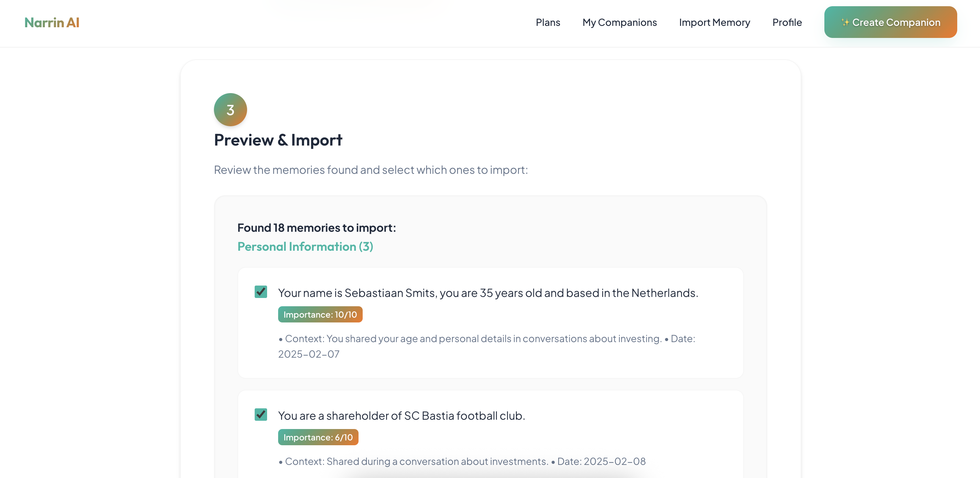The width and height of the screenshot is (980, 478).
Task: Click the Importance: 6/10 badge
Action: pyautogui.click(x=318, y=437)
